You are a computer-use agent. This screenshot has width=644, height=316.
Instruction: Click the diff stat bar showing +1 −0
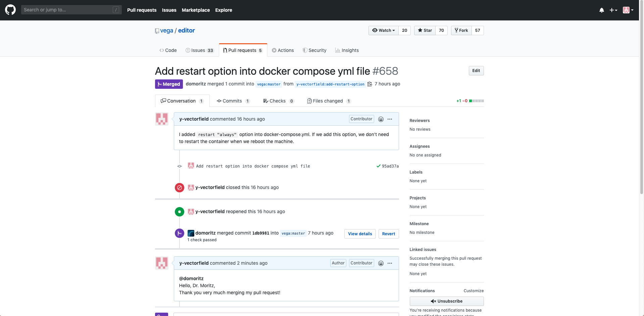[476, 101]
